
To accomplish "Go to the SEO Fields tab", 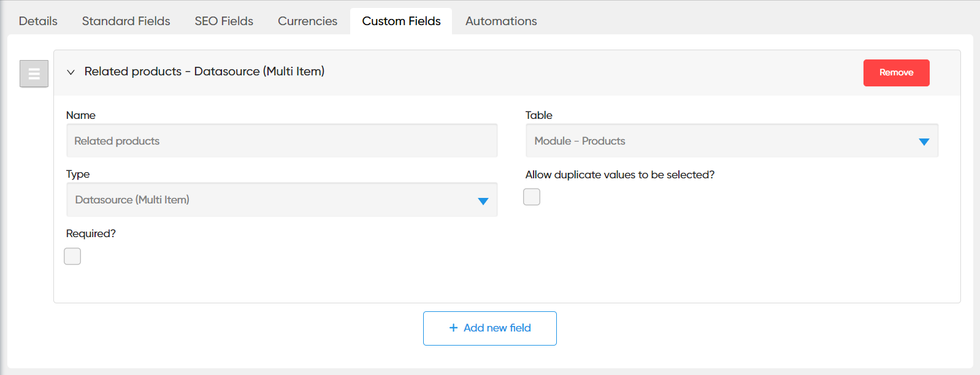I will [x=224, y=21].
